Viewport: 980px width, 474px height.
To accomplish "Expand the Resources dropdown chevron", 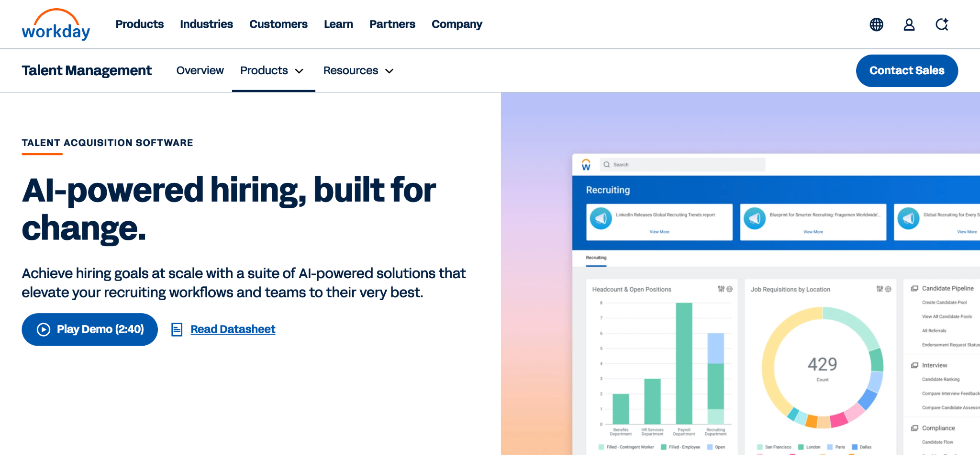I will click(390, 71).
